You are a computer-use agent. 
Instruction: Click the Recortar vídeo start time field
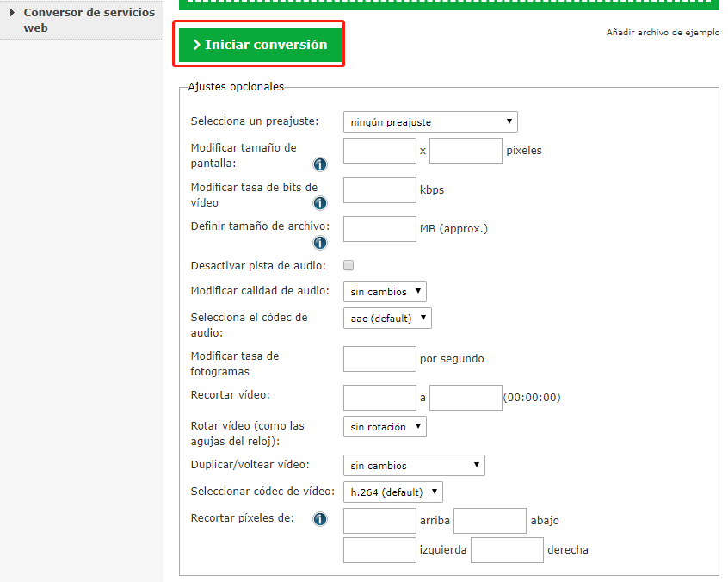tap(379, 398)
